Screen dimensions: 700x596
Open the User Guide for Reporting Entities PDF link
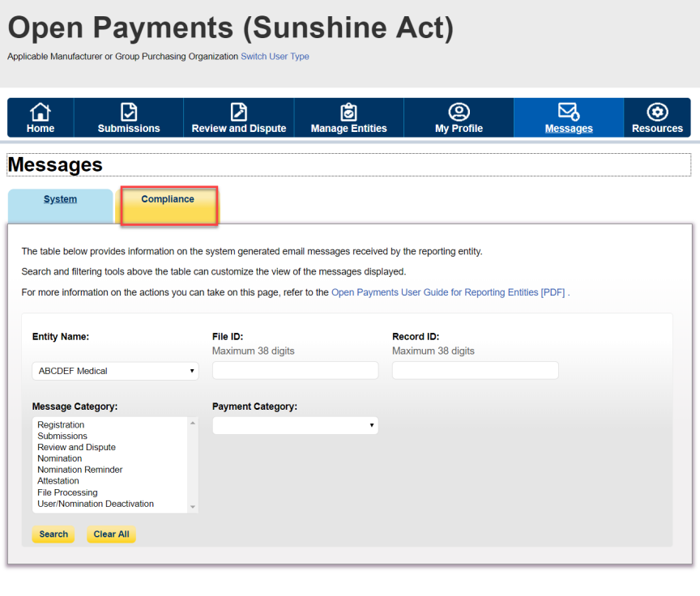448,292
